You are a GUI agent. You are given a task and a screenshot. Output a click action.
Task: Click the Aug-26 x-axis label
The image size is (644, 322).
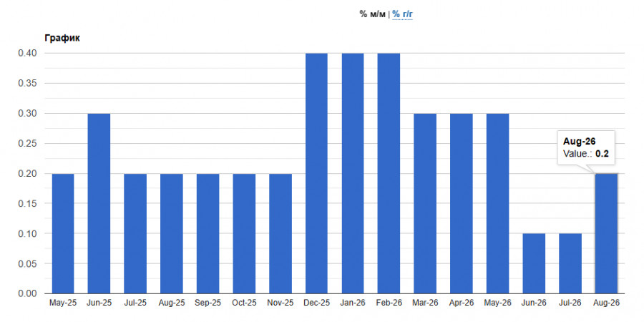coord(606,303)
